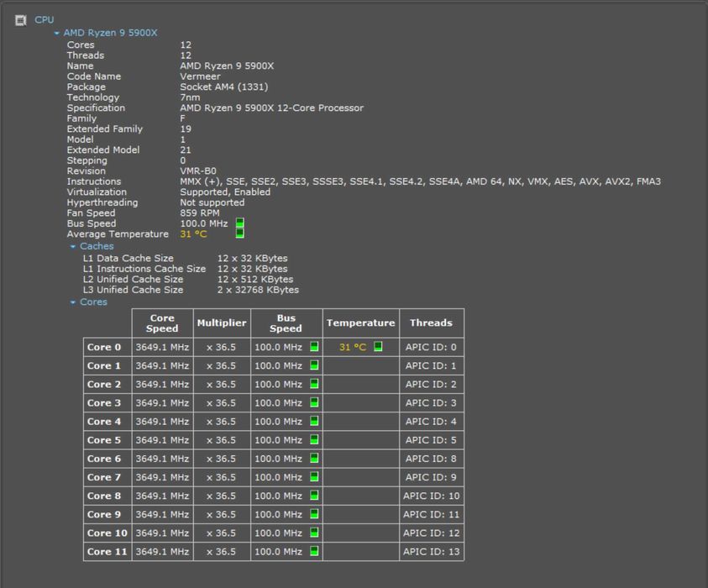
Task: Click the Fan Speed value 859 RPM
Action: coord(200,213)
